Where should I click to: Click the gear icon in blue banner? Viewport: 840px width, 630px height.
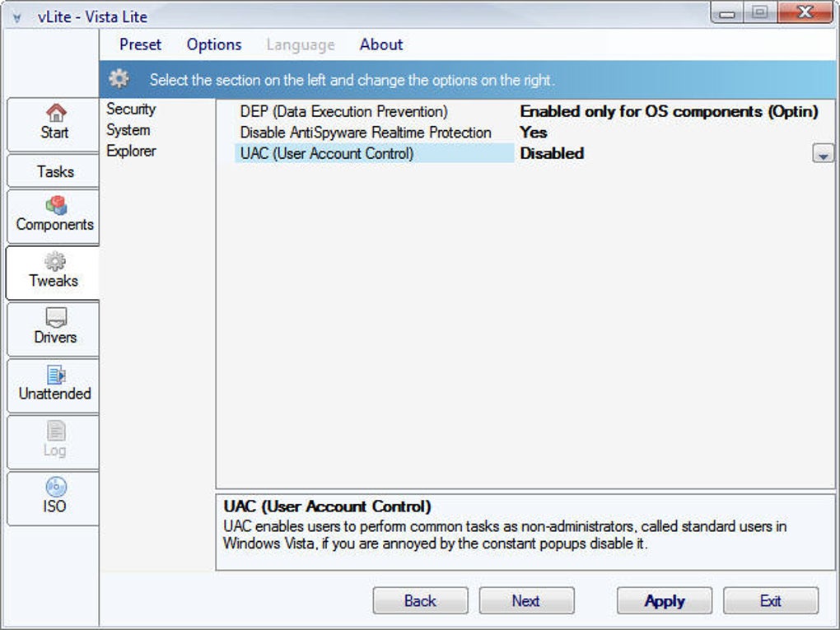[x=119, y=79]
